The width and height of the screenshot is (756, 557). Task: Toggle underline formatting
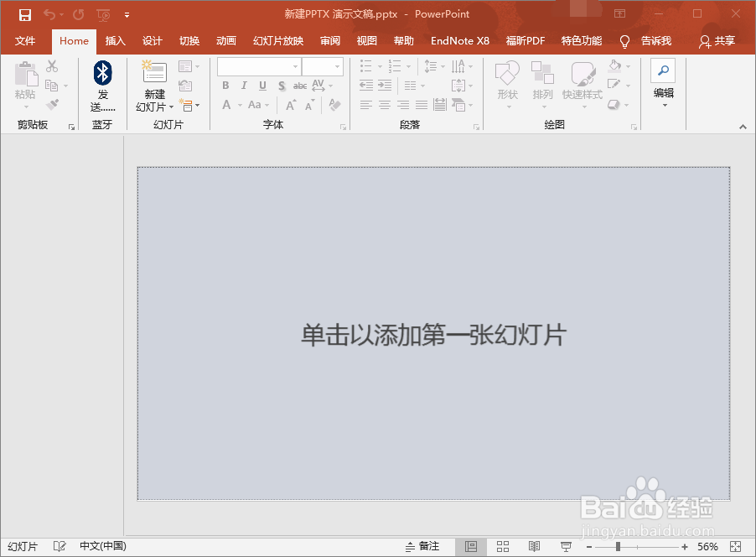pyautogui.click(x=261, y=85)
